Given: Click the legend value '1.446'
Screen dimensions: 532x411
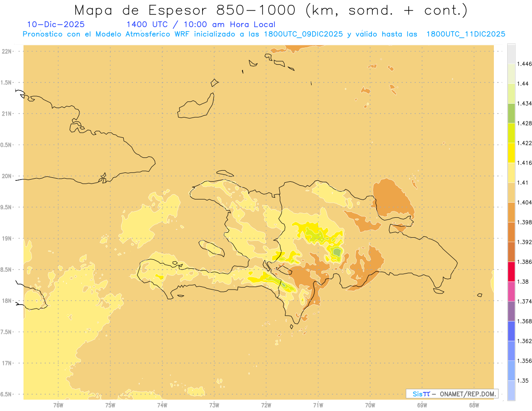Looking at the screenshot, I should click(524, 64).
